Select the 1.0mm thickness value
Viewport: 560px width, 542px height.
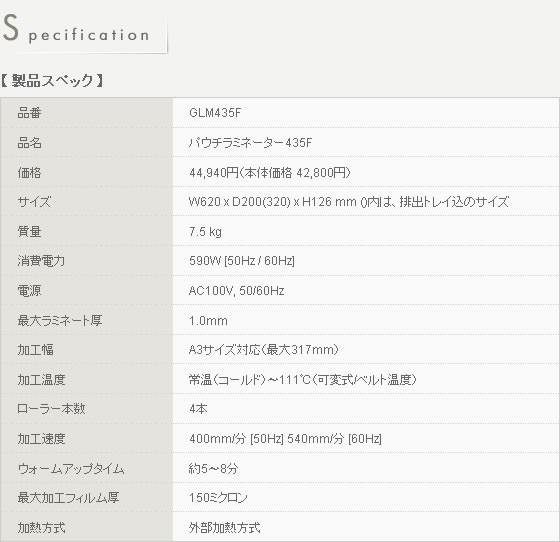tap(208, 321)
